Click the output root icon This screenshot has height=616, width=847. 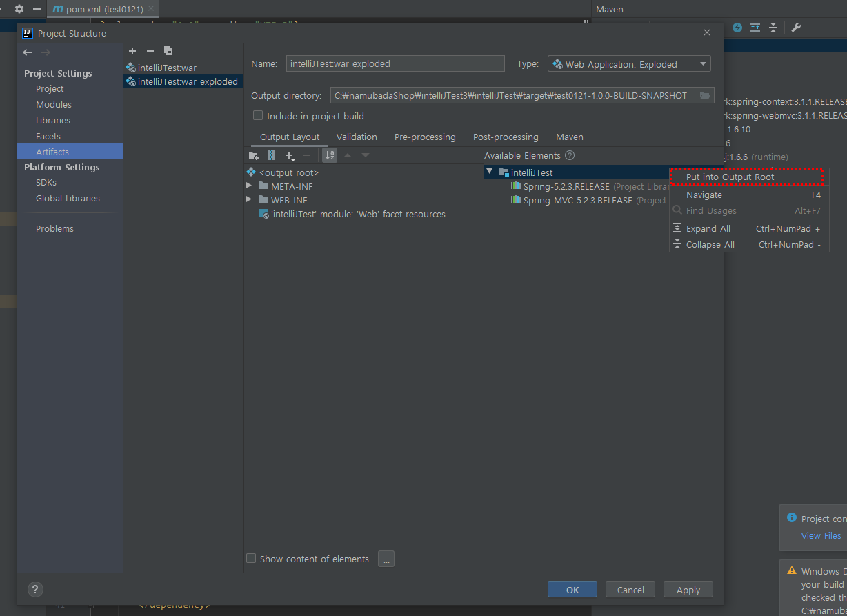pyautogui.click(x=251, y=172)
